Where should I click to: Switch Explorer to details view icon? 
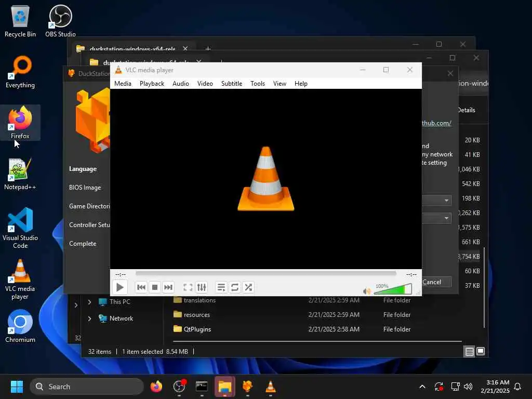(x=469, y=352)
